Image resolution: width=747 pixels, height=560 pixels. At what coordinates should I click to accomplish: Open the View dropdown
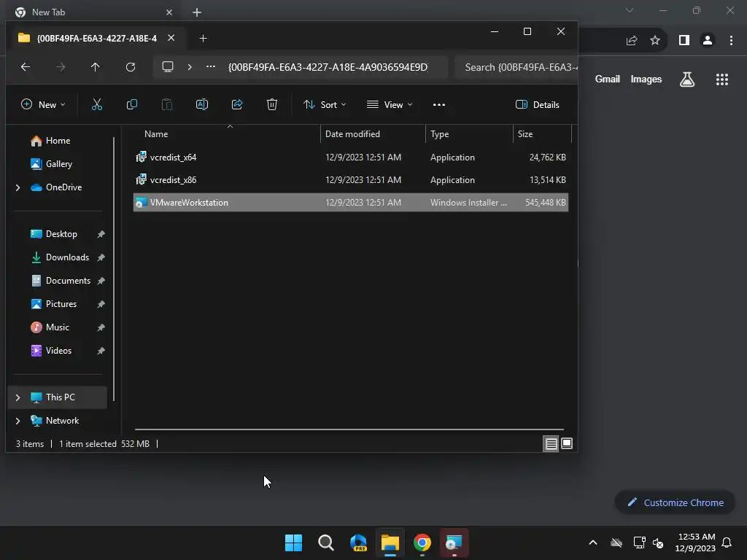tap(390, 105)
